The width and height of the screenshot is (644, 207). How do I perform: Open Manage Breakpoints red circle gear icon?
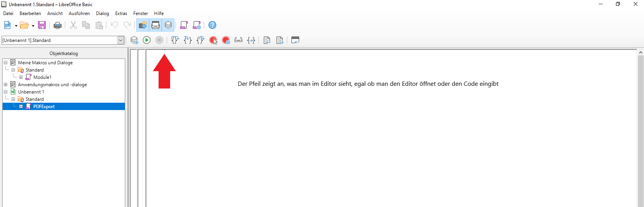click(226, 40)
